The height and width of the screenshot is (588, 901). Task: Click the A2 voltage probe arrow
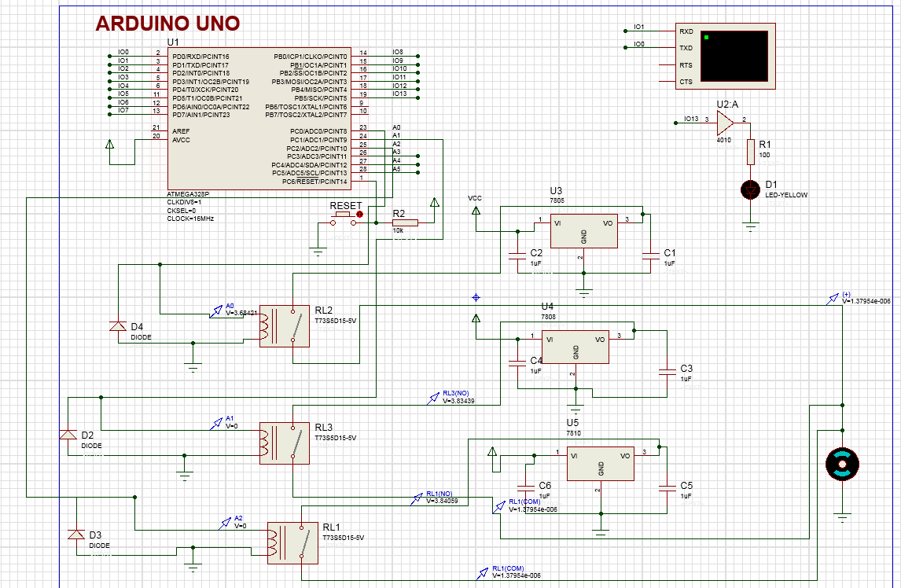click(225, 524)
